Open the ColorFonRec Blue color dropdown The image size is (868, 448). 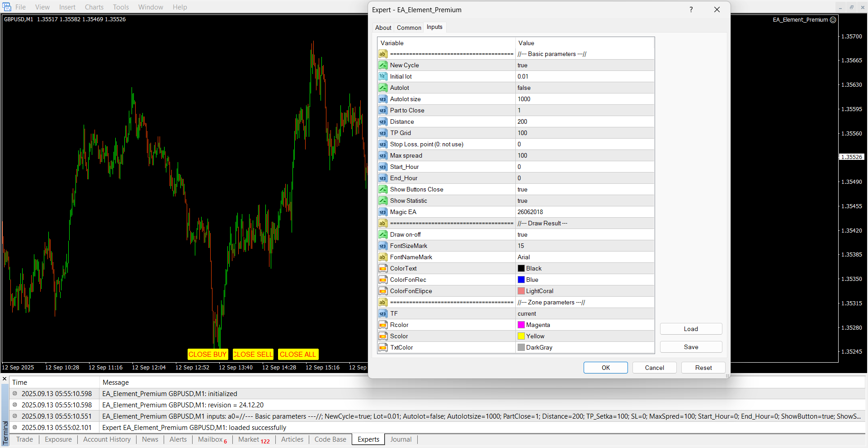click(532, 280)
